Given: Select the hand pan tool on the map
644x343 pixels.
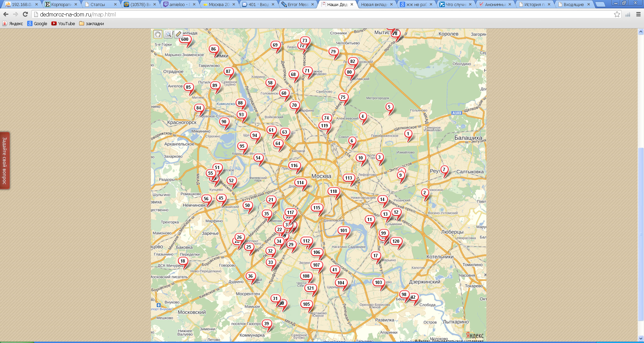Looking at the screenshot, I should coord(158,34).
